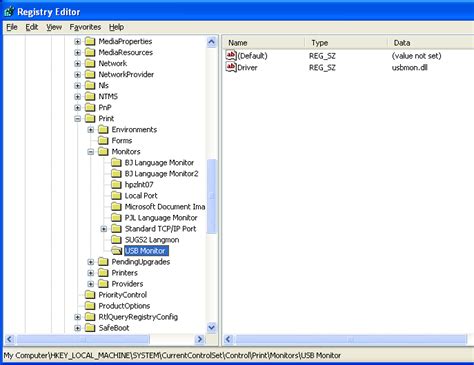
Task: Expand the PnP key
Action: click(77, 108)
